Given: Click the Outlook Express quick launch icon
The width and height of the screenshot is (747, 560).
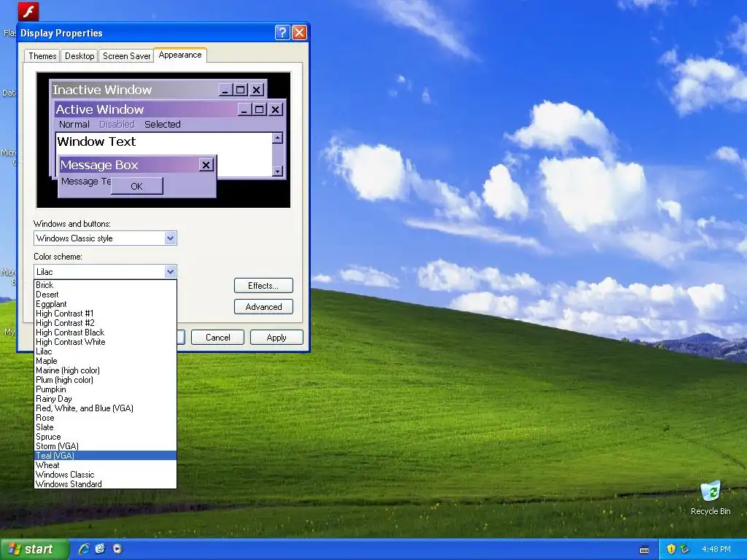Looking at the screenshot, I should [x=100, y=549].
